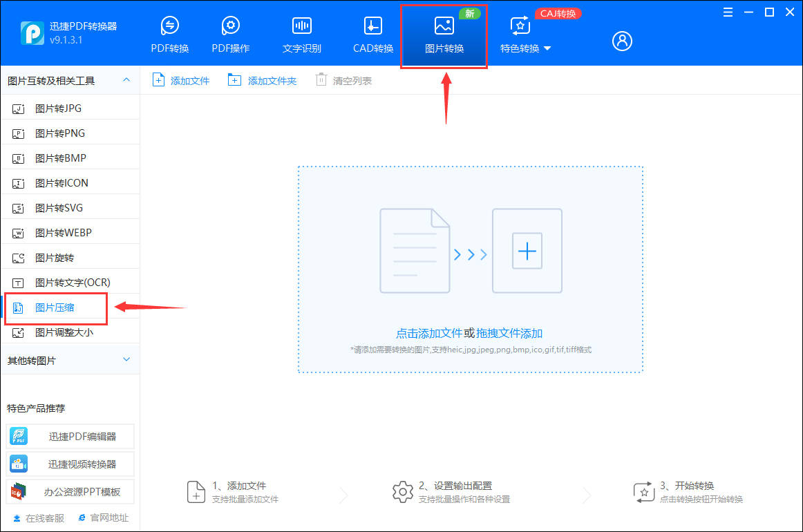Click the 在线客服 link
This screenshot has height=532, width=803.
coord(39,518)
